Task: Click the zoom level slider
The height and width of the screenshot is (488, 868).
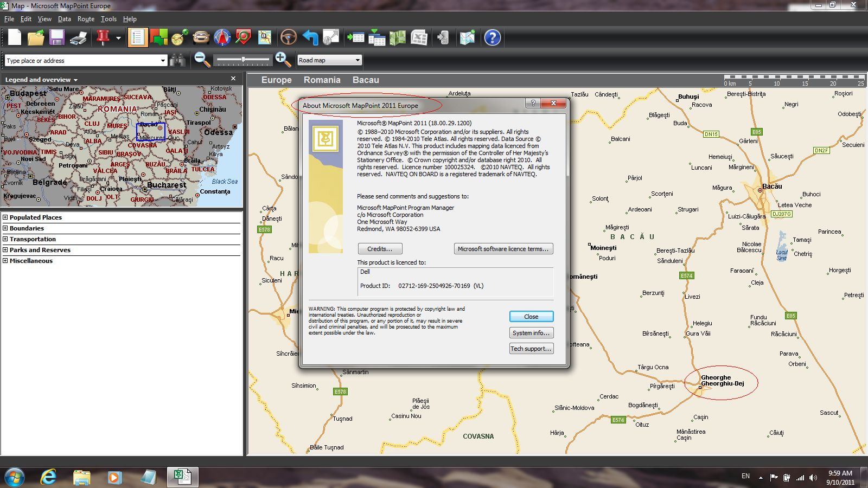Action: click(242, 60)
